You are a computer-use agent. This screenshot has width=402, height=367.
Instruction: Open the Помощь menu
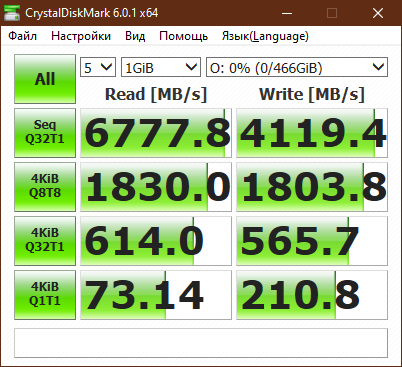pyautogui.click(x=183, y=36)
